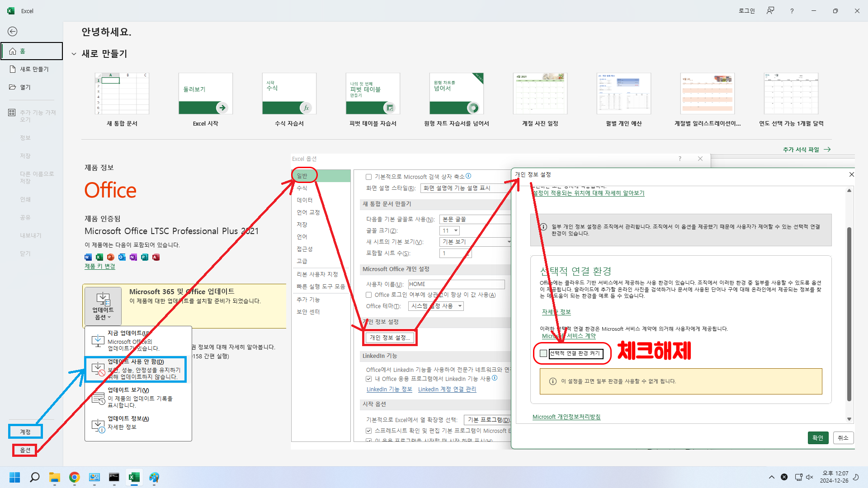Toggle Office 로그인 여부에 상관없이 checkbox
868x488 pixels.
[x=369, y=295]
